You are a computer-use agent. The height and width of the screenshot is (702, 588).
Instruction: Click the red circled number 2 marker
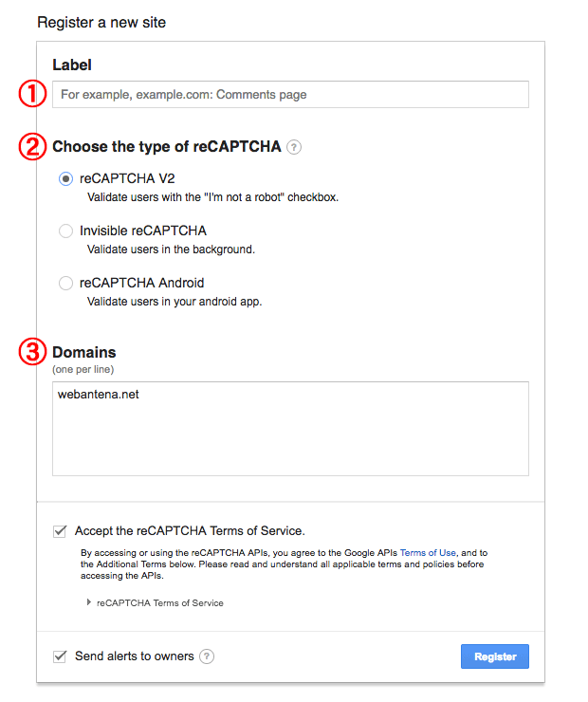pos(32,147)
